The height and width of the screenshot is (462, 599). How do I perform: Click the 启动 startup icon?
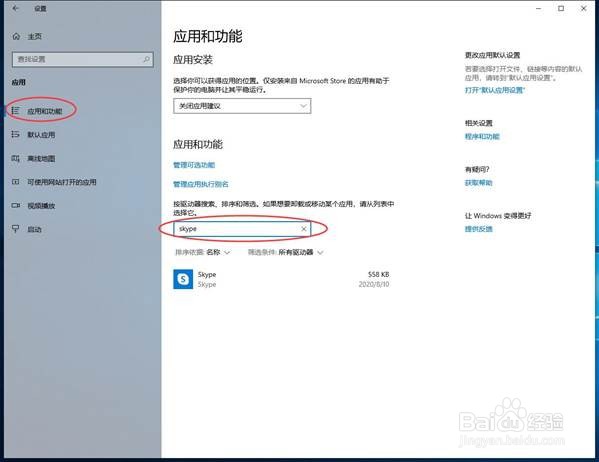pos(15,229)
